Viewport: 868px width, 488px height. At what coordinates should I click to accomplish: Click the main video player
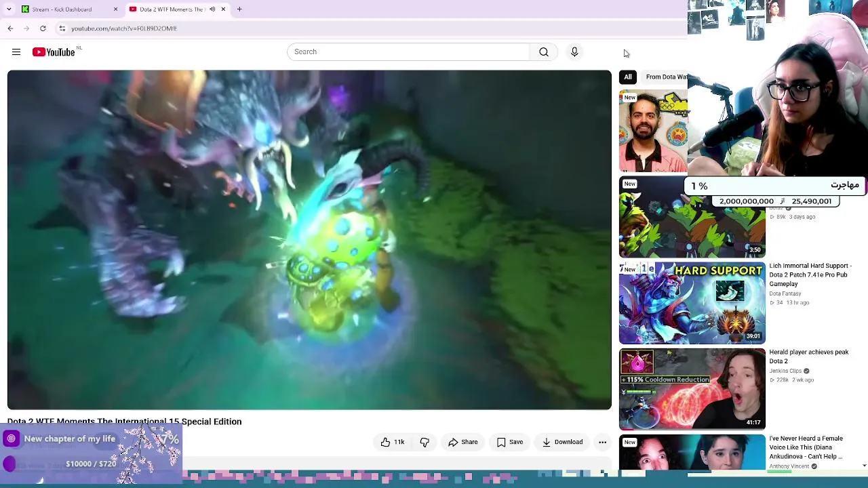[x=309, y=240]
